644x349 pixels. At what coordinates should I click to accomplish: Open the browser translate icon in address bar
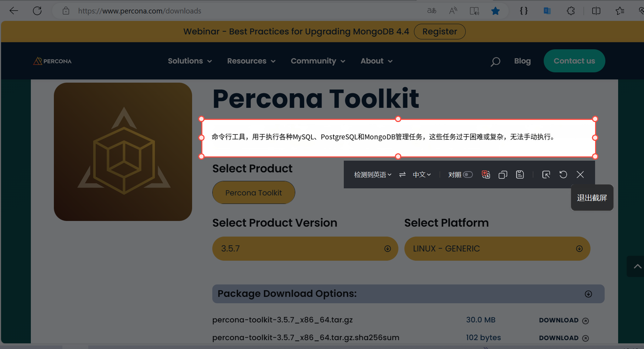(432, 11)
